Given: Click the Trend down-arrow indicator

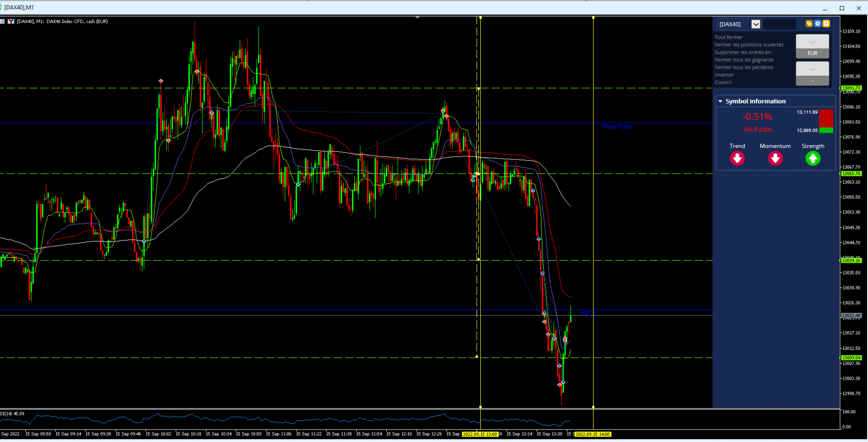Looking at the screenshot, I should pyautogui.click(x=737, y=158).
